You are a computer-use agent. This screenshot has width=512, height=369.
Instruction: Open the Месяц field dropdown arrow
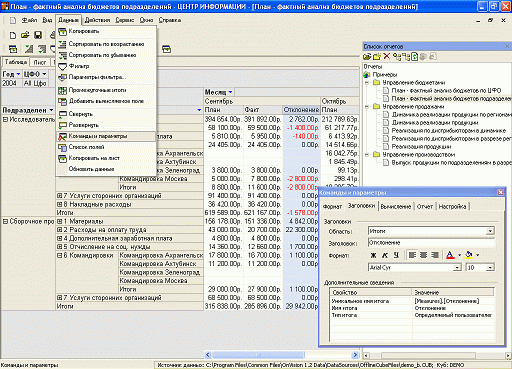(230, 92)
